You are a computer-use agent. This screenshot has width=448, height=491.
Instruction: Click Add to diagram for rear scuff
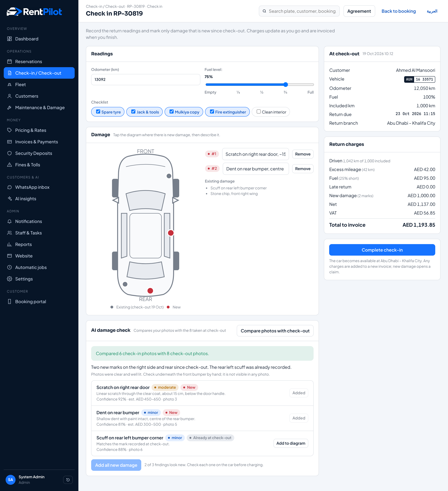click(291, 443)
